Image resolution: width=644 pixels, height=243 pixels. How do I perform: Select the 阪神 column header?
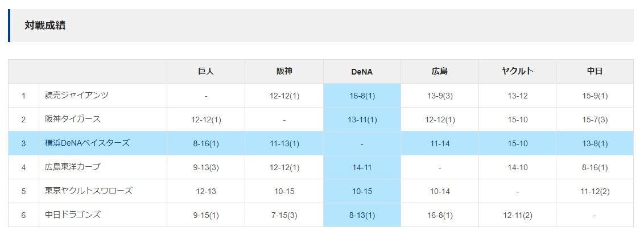tap(284, 72)
